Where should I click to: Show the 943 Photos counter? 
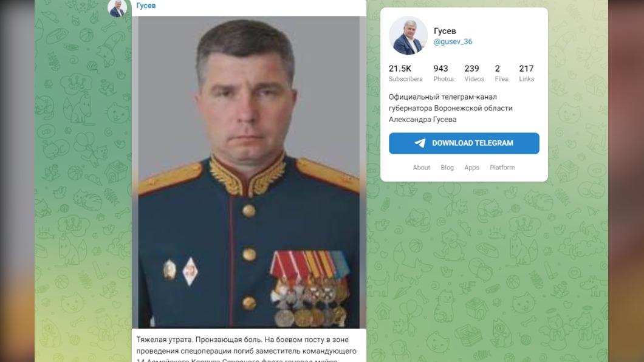[x=443, y=73]
